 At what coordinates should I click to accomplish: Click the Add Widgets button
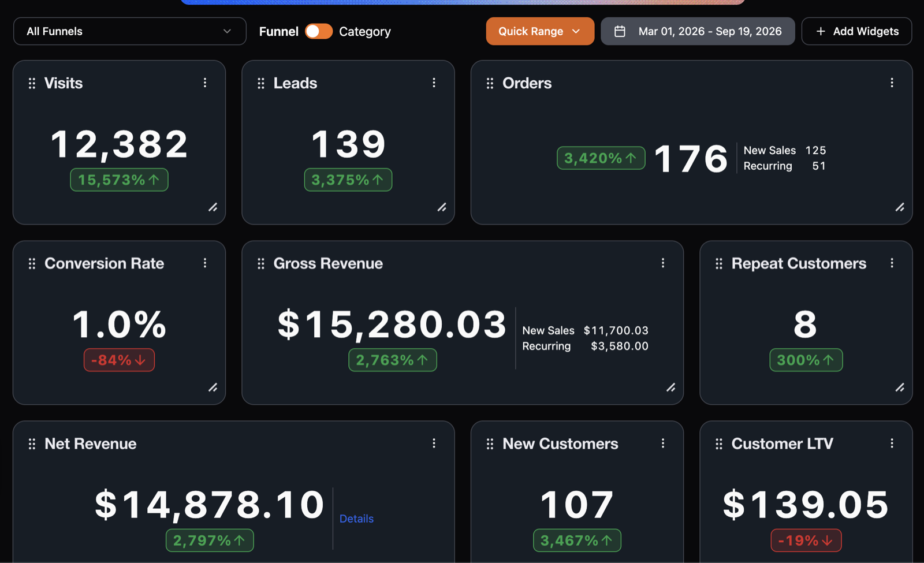pos(857,31)
